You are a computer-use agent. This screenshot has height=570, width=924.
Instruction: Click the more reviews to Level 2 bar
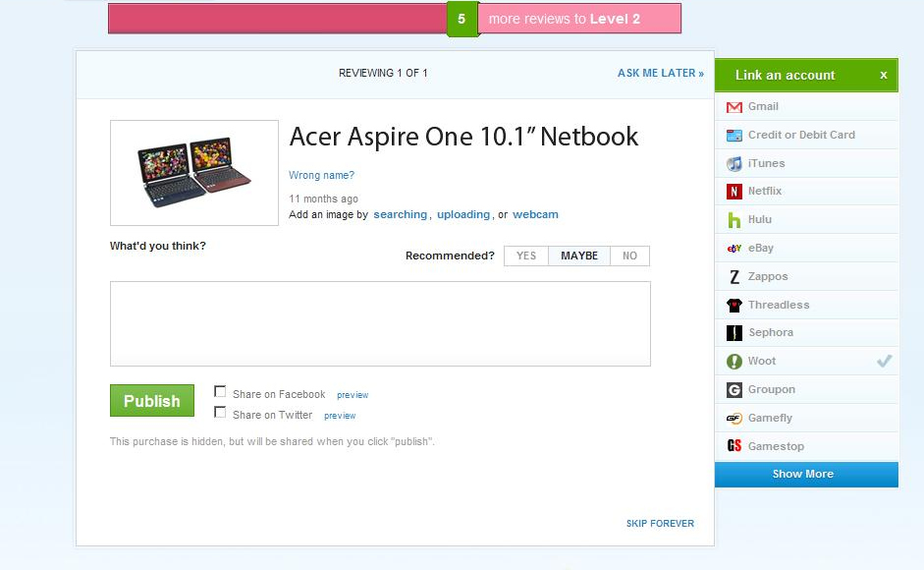pyautogui.click(x=579, y=19)
